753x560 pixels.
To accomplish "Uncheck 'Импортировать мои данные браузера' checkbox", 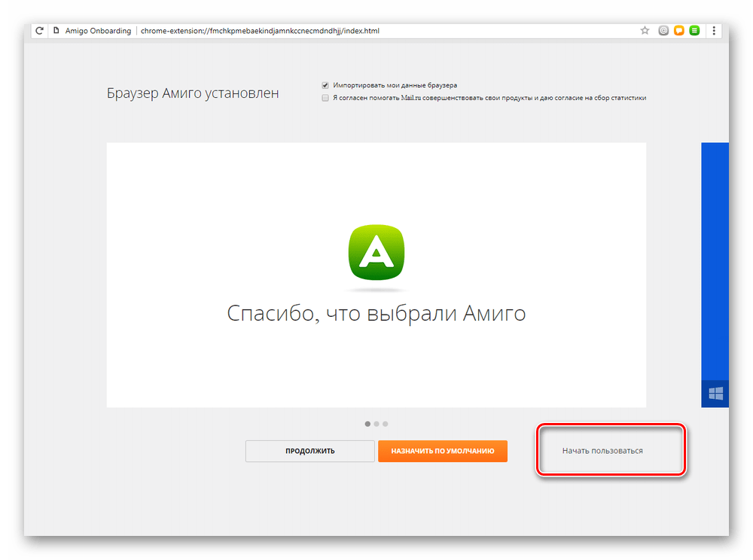I will (325, 86).
